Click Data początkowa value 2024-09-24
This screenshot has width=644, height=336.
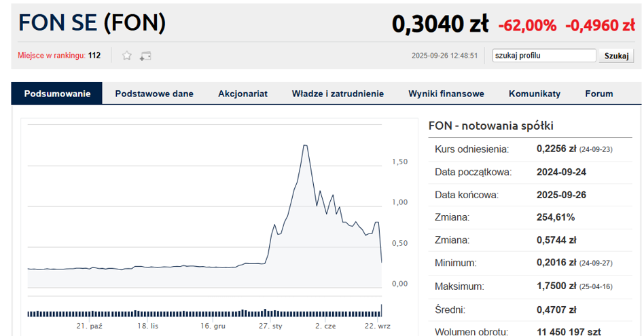click(561, 172)
